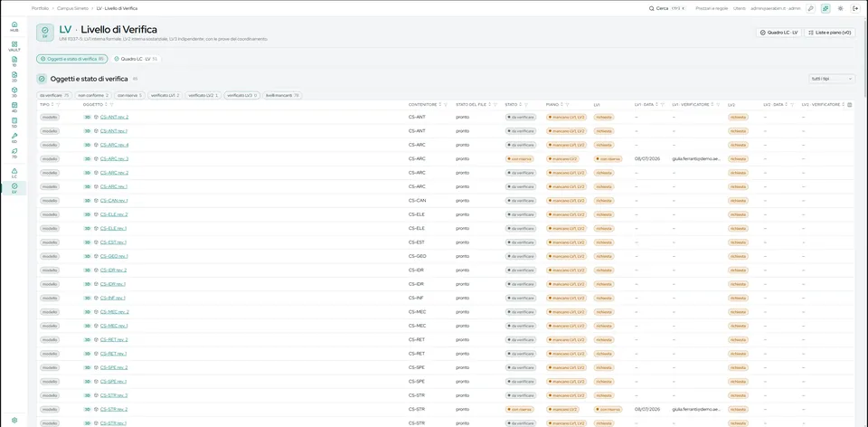Open column chooser icon at table header end
The image size is (868, 427).
[x=850, y=104]
